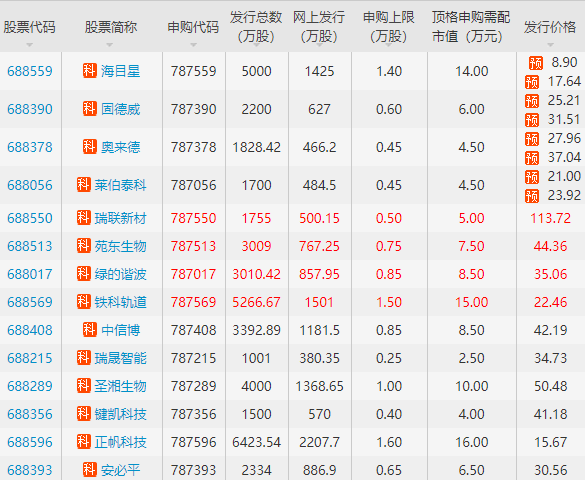Open the 苑东生物 stock name link
Viewport: 585px width, 480px height.
click(x=121, y=246)
